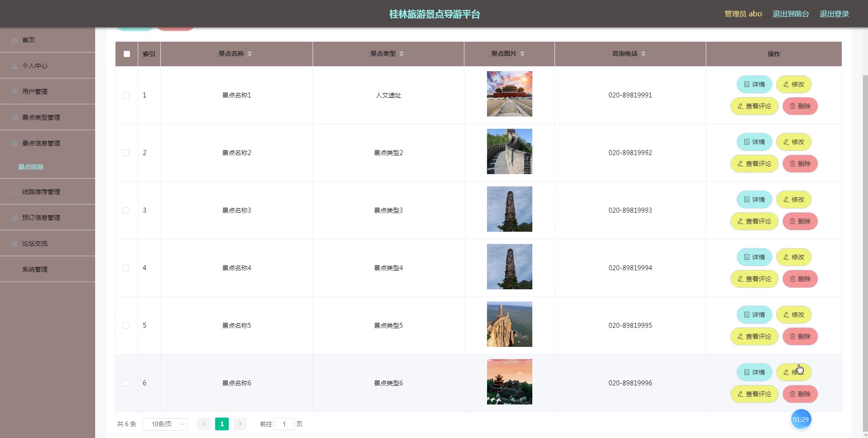This screenshot has height=438, width=868.
Task: Check the row 6 checkbox for 景点名称6
Action: (x=126, y=383)
